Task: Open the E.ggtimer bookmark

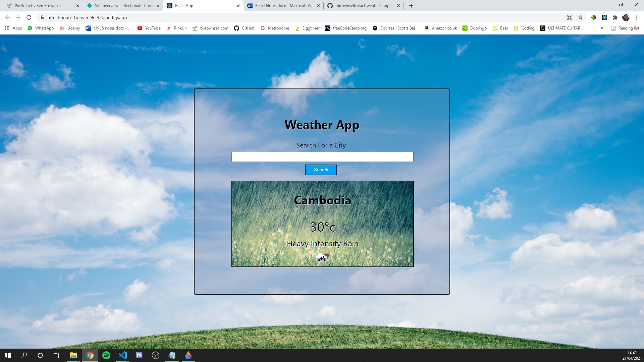Action: [x=307, y=28]
